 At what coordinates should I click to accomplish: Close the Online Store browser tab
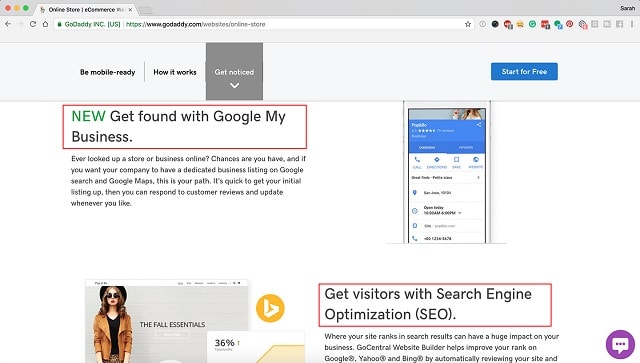point(130,9)
